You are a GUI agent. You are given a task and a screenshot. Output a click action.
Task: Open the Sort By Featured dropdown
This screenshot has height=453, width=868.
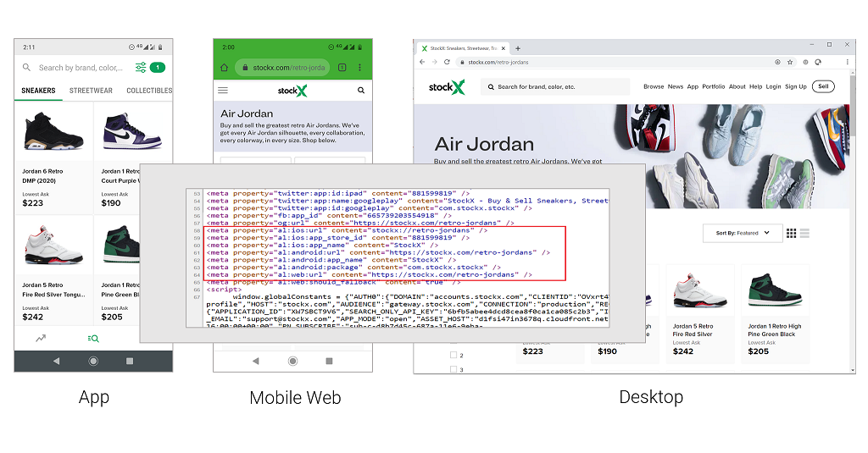(x=743, y=233)
